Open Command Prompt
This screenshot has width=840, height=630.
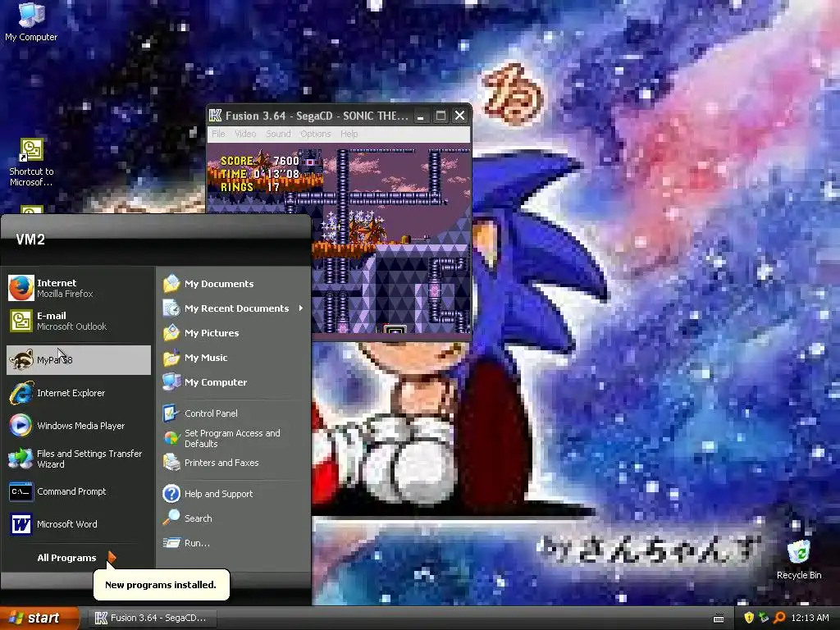pos(78,491)
